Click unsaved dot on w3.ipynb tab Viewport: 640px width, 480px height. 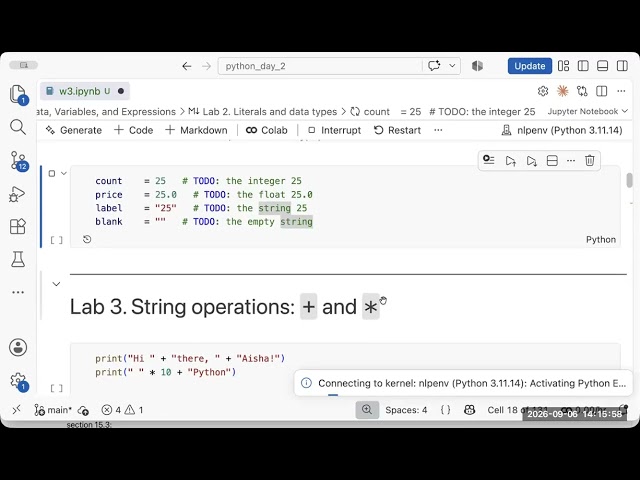pos(121,91)
